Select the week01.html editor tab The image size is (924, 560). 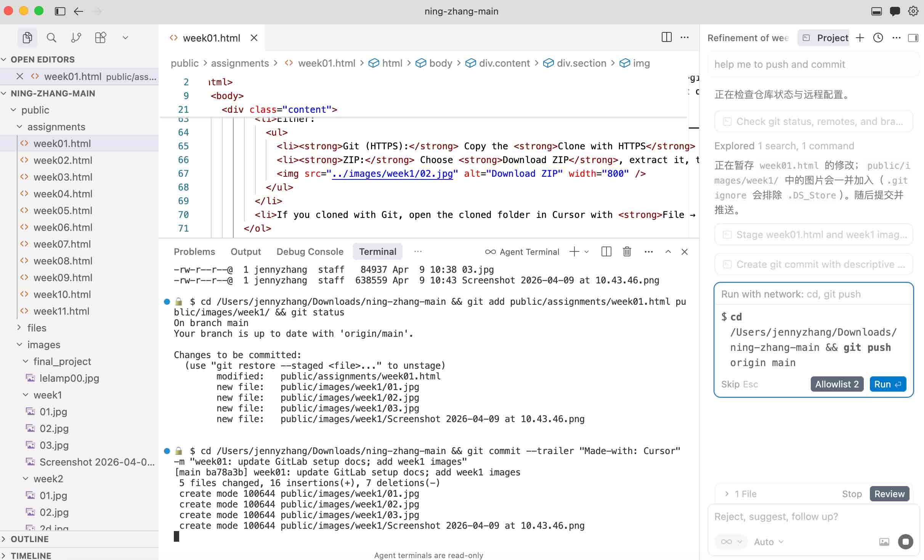(x=212, y=38)
